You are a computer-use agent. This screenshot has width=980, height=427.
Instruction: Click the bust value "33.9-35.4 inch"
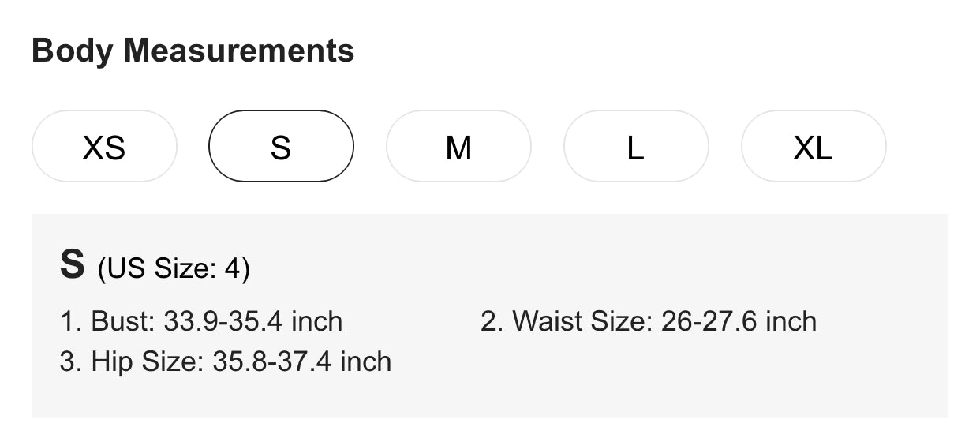point(253,322)
